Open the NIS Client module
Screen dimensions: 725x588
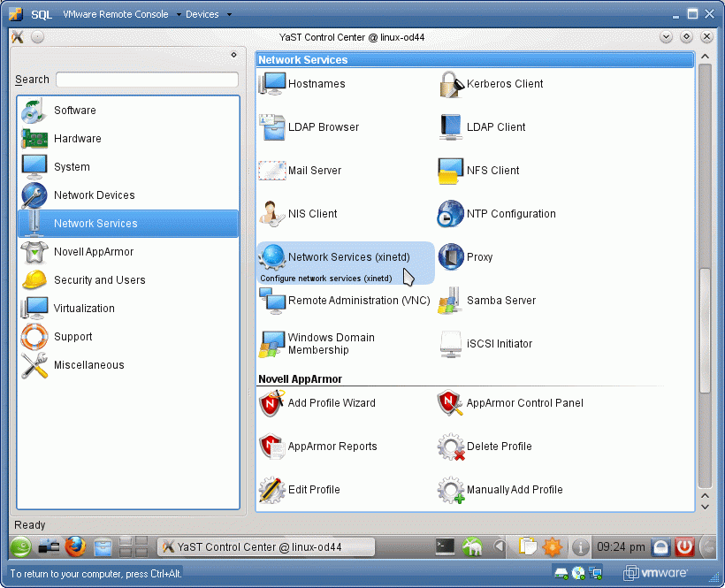pos(298,214)
